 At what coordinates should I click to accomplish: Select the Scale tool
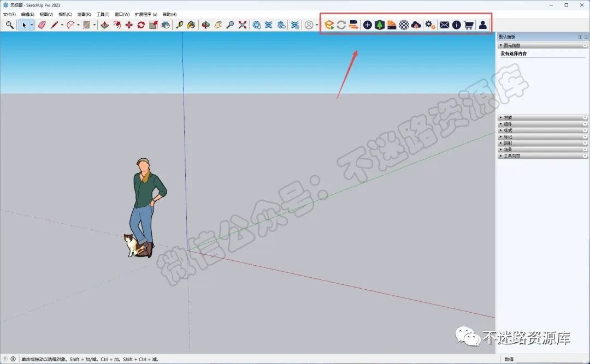(153, 25)
